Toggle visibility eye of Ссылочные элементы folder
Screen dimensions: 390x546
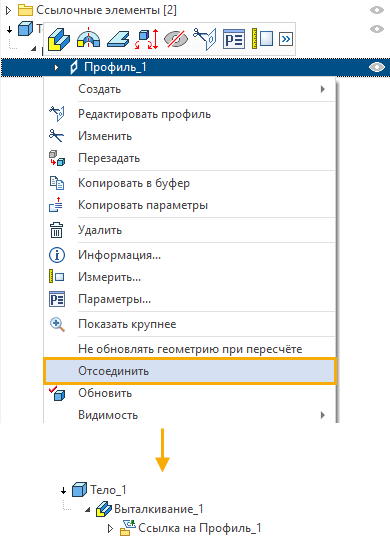point(377,10)
